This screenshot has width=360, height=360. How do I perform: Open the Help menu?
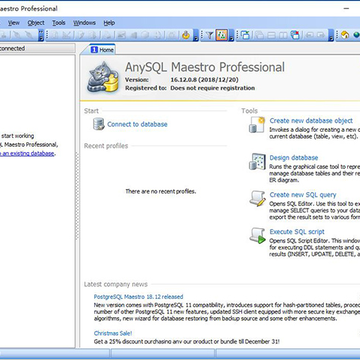[109, 23]
